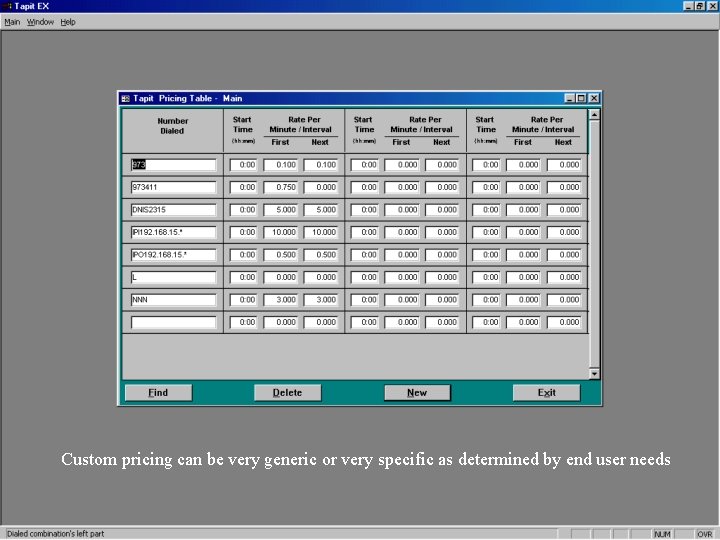This screenshot has width=720, height=540.
Task: Click first 0.500 rate field in PO192.168.15.* row
Action: click(x=281, y=255)
